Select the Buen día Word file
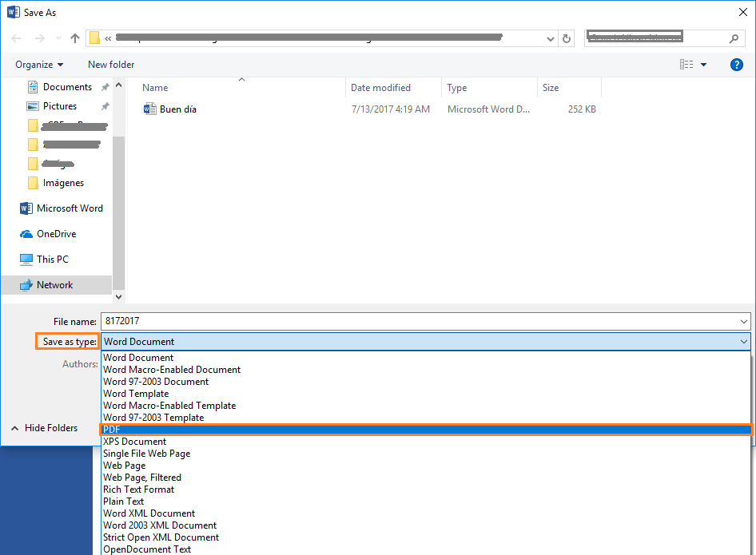756x555 pixels. (x=178, y=109)
